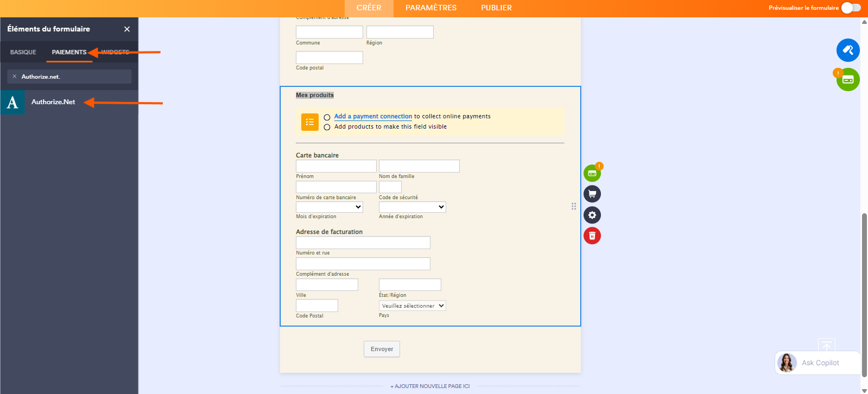Click the page vertical scrollbar thumb
This screenshot has width=868, height=394.
(864, 294)
